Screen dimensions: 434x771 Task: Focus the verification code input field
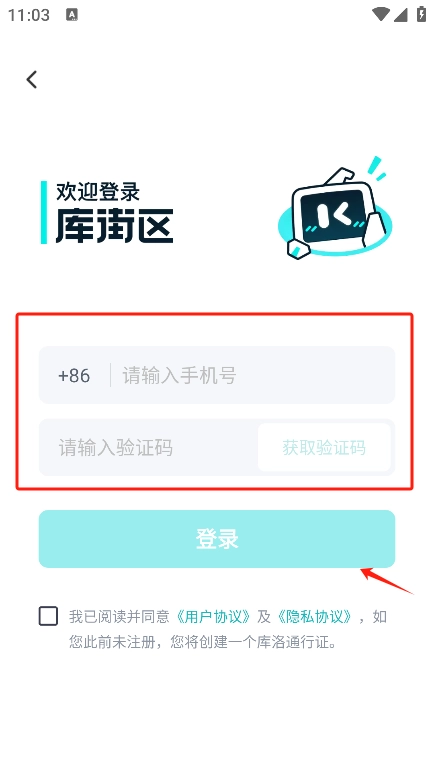(147, 448)
